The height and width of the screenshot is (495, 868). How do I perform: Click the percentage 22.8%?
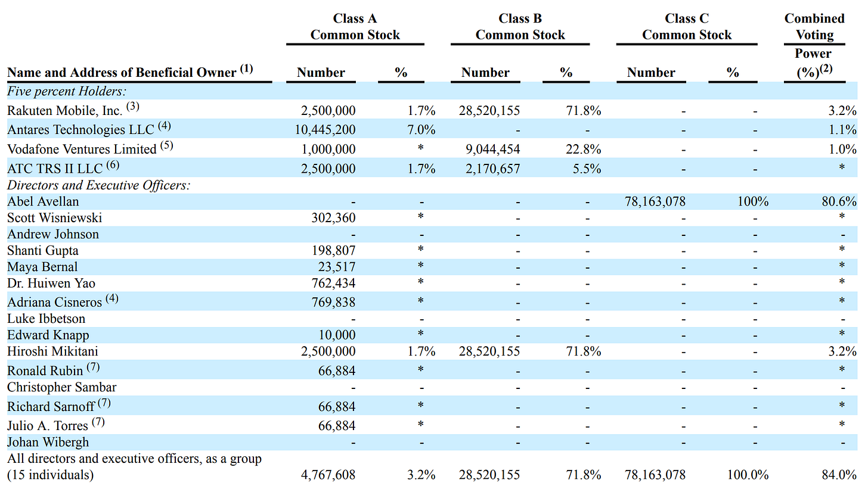click(584, 149)
